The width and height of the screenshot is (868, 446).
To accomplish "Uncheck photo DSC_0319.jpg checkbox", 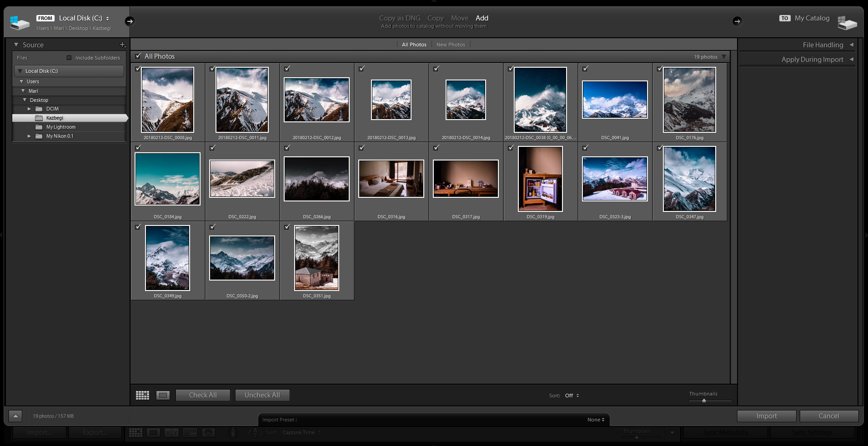I will click(511, 148).
